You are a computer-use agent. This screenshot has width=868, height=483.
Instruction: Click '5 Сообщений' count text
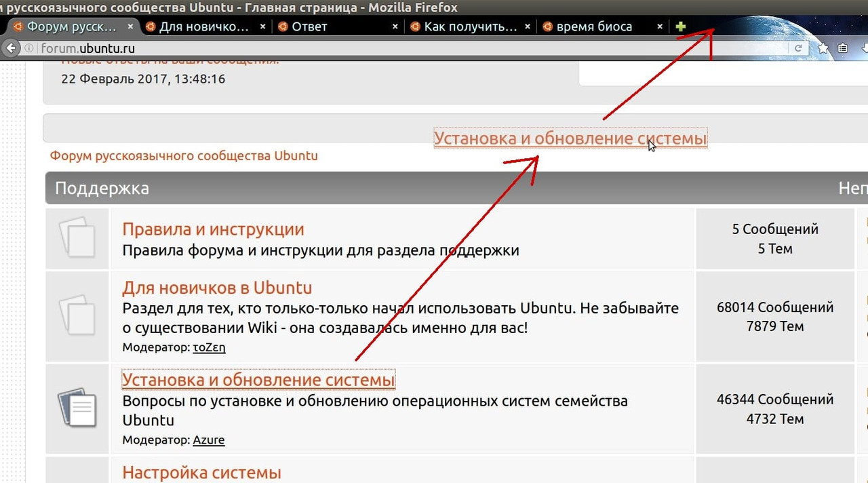point(775,229)
